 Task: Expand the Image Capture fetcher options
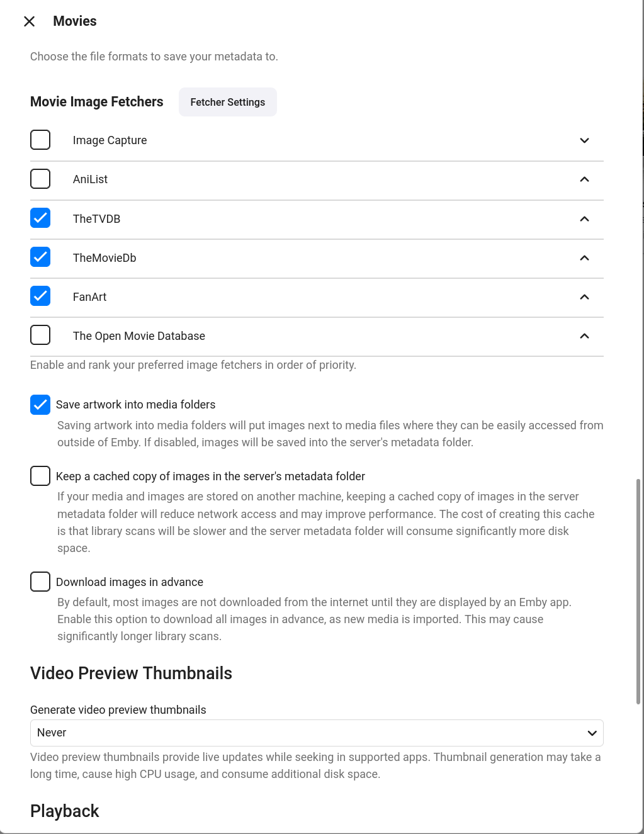click(584, 140)
